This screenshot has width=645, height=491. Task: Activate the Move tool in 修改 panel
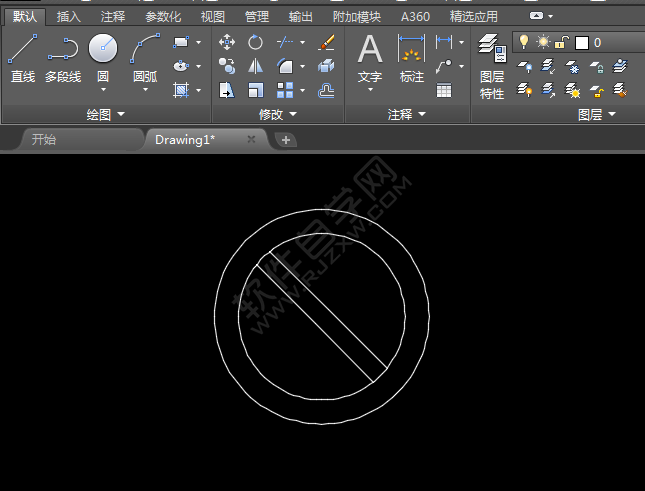[227, 42]
